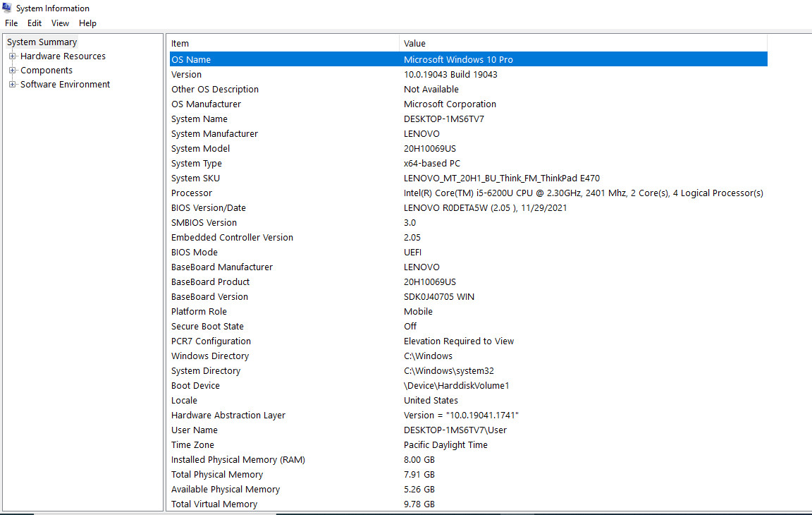Click the BaseBoard Manufacturer item
This screenshot has width=812, height=515.
coord(221,267)
